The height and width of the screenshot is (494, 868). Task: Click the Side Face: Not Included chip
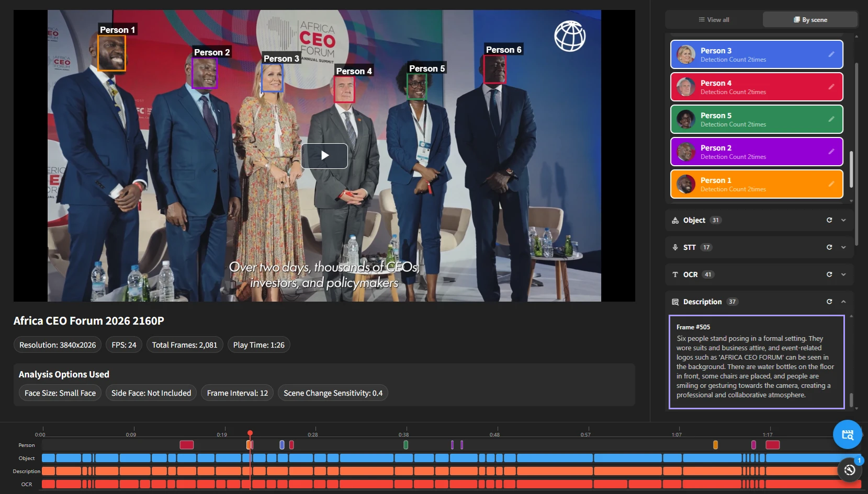click(x=151, y=393)
